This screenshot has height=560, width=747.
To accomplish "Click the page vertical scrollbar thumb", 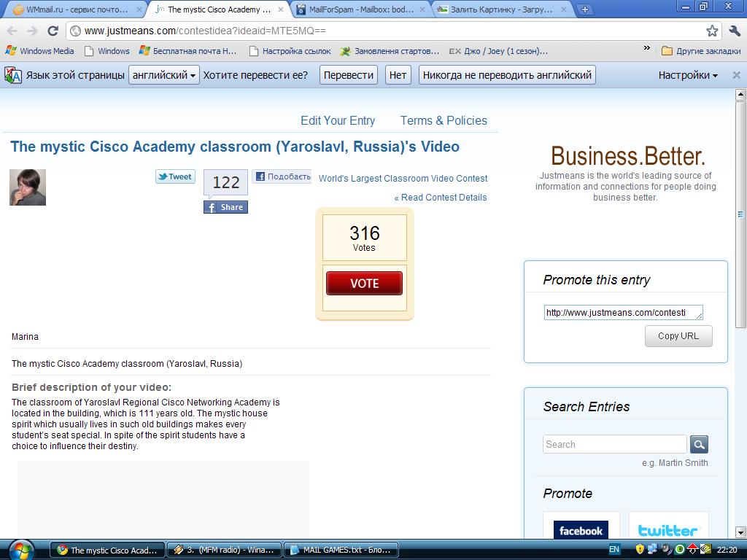I will [740, 214].
